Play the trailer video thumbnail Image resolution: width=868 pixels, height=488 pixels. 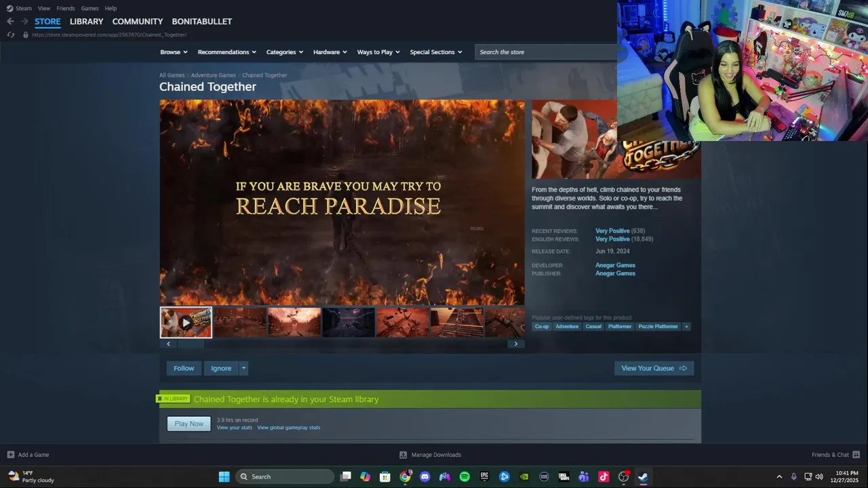click(186, 323)
